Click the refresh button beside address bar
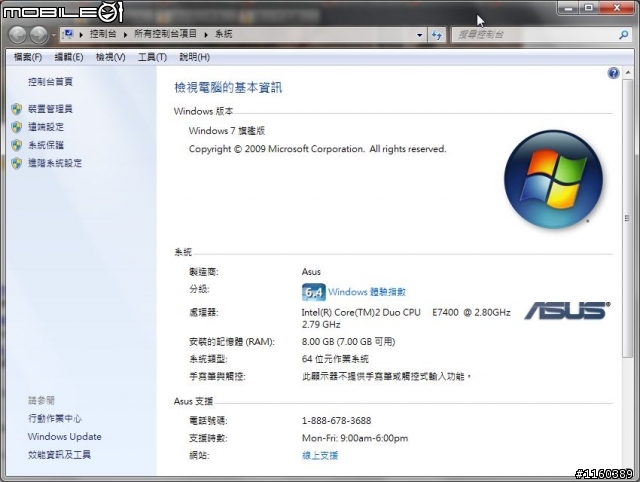640x482 pixels. click(x=437, y=35)
